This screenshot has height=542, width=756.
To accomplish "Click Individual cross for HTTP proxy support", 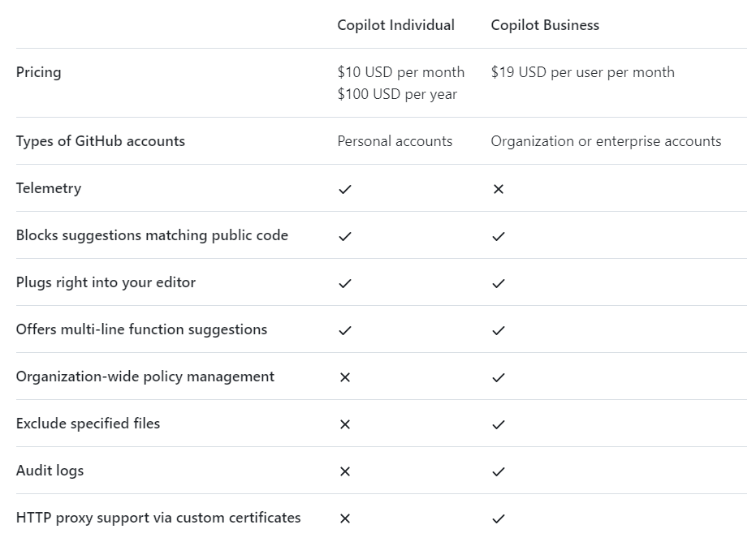I will tap(345, 518).
